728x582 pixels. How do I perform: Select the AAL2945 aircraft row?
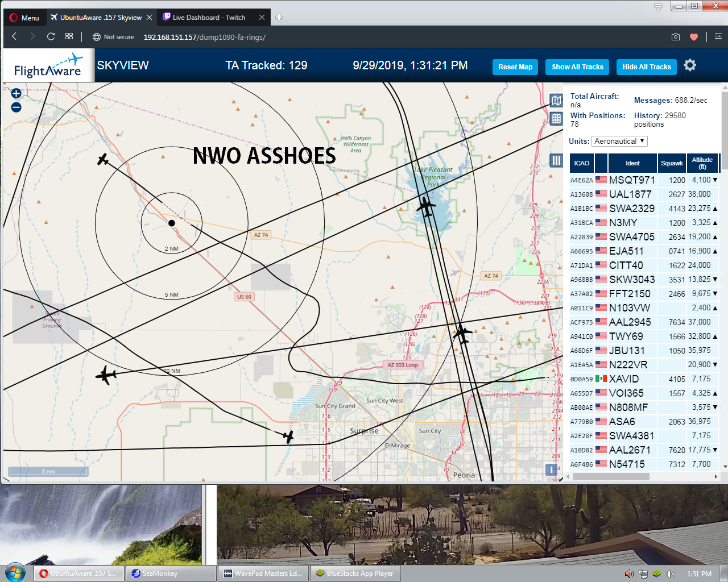[644, 322]
